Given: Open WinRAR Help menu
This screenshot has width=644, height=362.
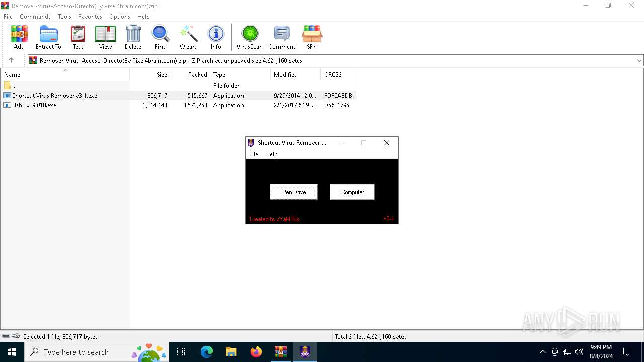Looking at the screenshot, I should tap(143, 16).
